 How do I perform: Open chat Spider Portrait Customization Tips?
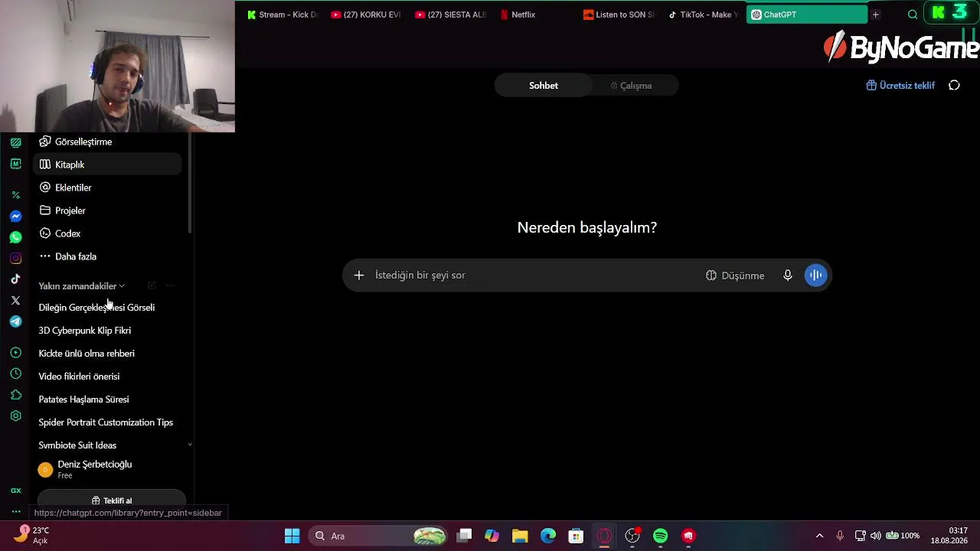pos(107,422)
